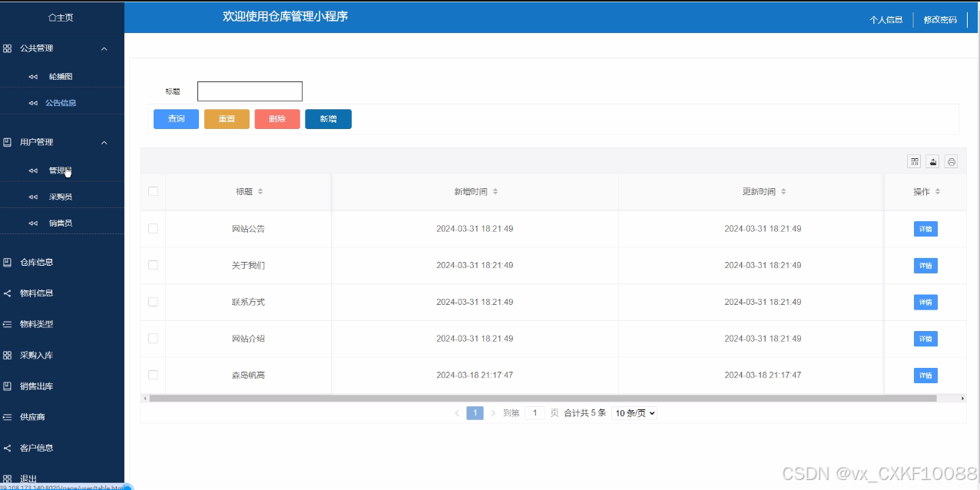Screen dimensions: 980x490
Task: Toggle the select-all header checkbox
Action: point(153,191)
